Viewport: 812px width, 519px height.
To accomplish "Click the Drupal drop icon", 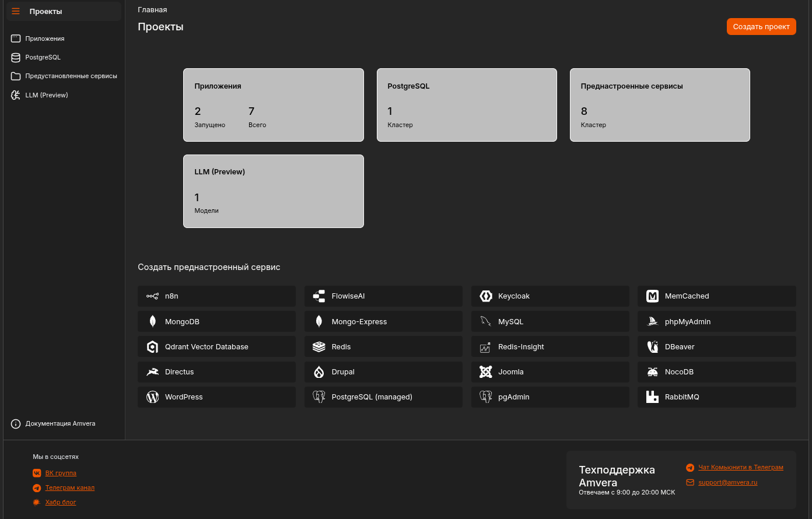I will (x=318, y=372).
